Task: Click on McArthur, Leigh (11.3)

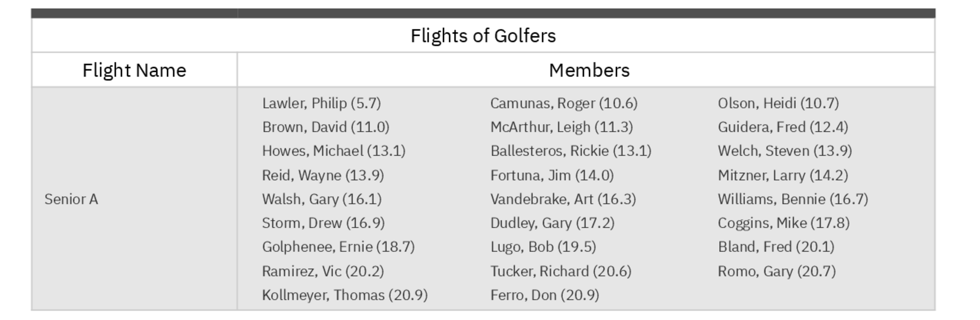Action: (x=562, y=127)
